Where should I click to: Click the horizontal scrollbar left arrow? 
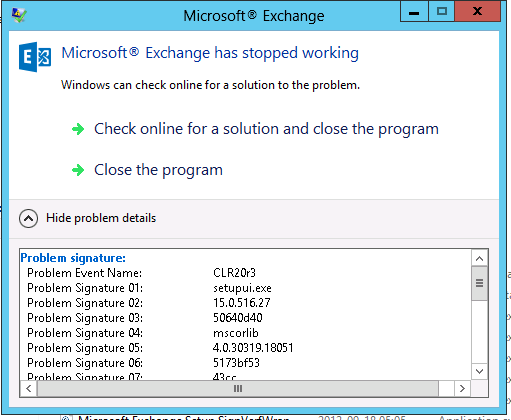(29, 389)
